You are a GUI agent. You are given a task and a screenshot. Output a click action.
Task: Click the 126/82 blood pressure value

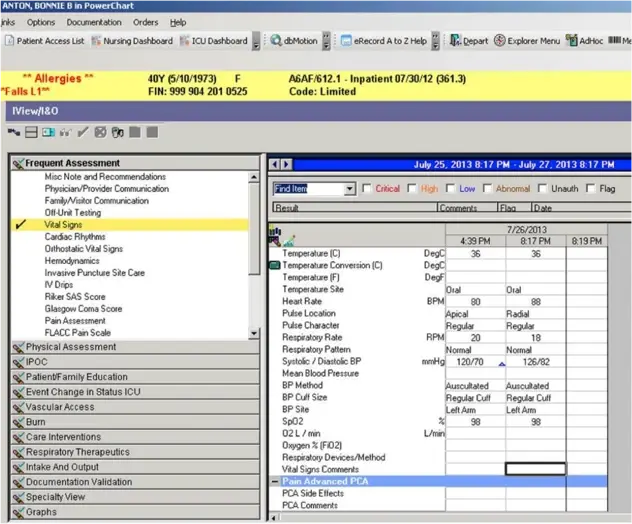[536, 362]
